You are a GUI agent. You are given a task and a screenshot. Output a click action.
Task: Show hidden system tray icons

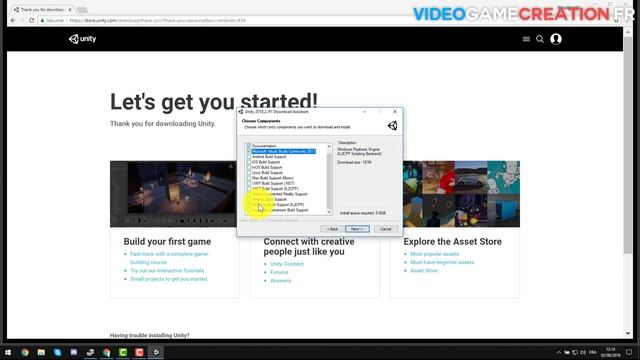coord(558,353)
